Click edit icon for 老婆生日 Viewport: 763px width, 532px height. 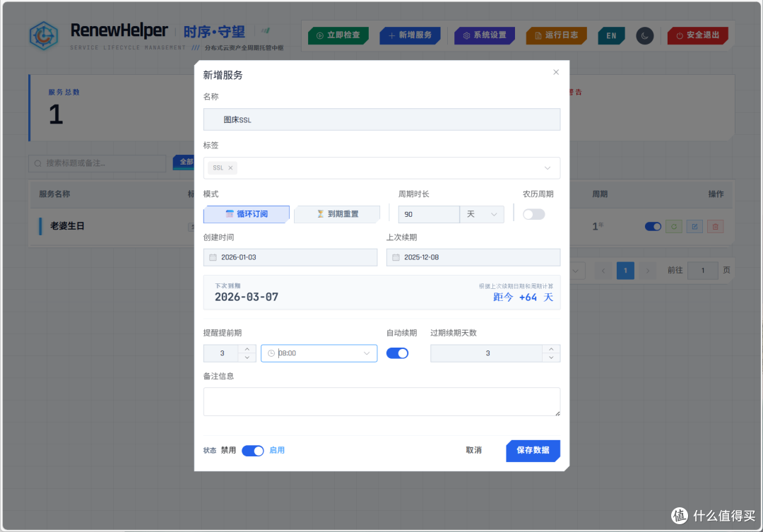point(694,226)
